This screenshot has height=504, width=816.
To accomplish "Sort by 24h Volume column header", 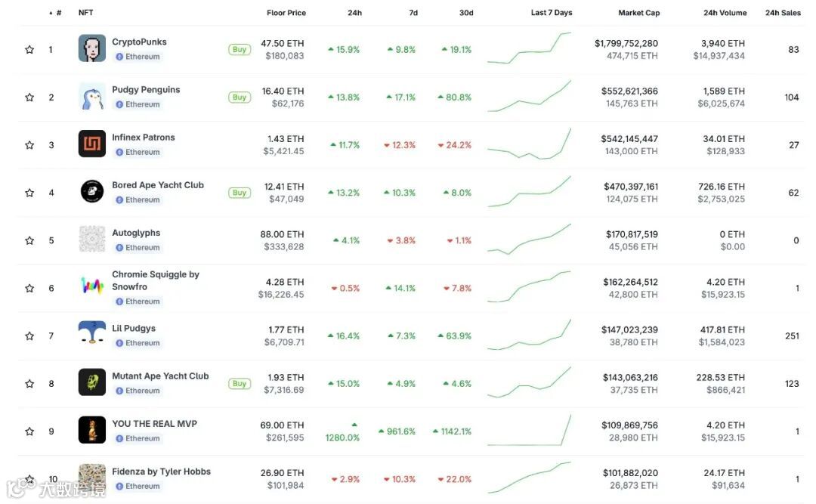I will point(725,13).
